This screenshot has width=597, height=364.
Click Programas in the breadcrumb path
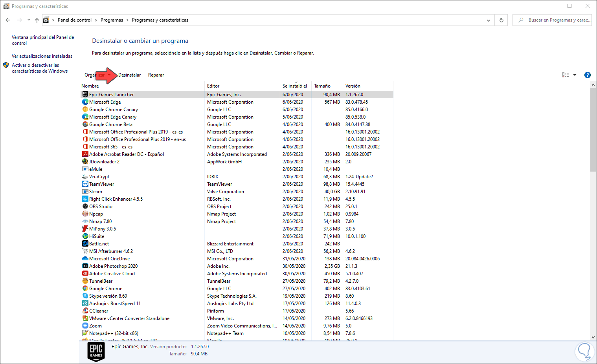click(x=112, y=20)
